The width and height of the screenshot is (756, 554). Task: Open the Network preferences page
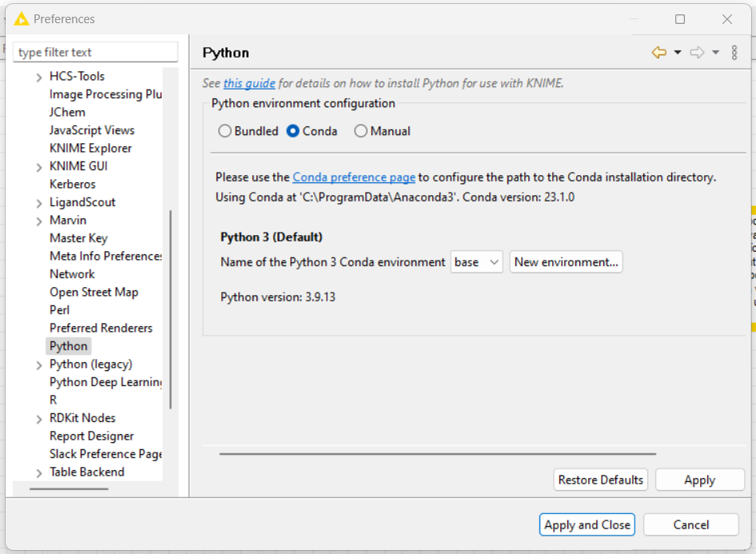pos(73,273)
